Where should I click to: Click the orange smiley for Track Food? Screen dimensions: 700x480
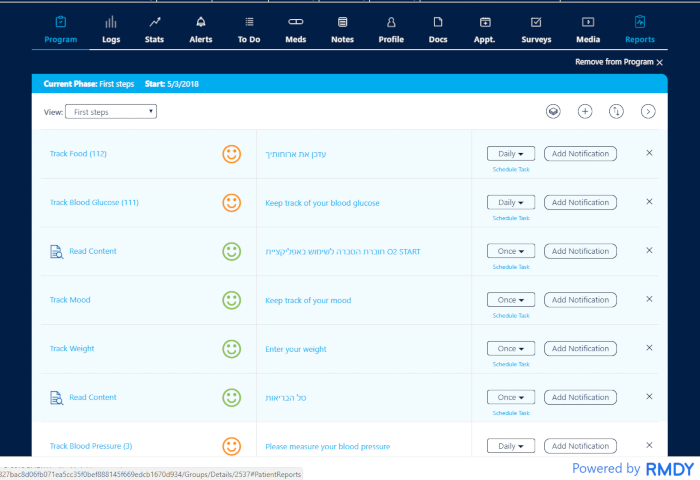[232, 154]
